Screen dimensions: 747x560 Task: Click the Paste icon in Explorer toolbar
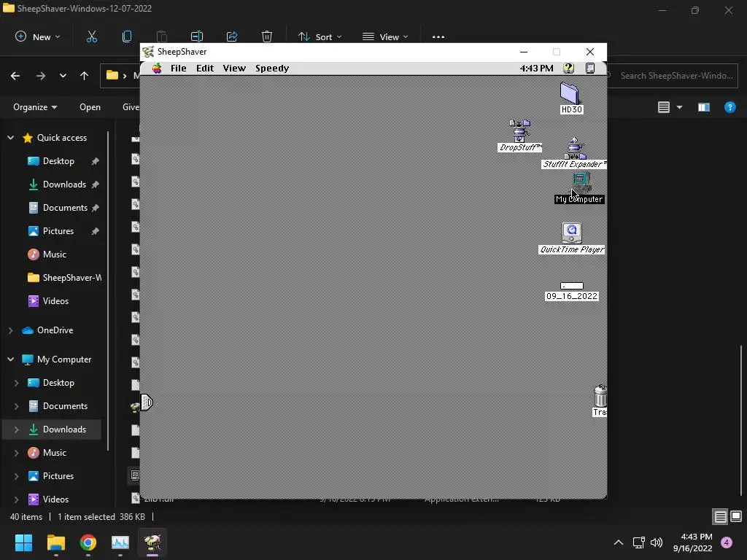[161, 36]
